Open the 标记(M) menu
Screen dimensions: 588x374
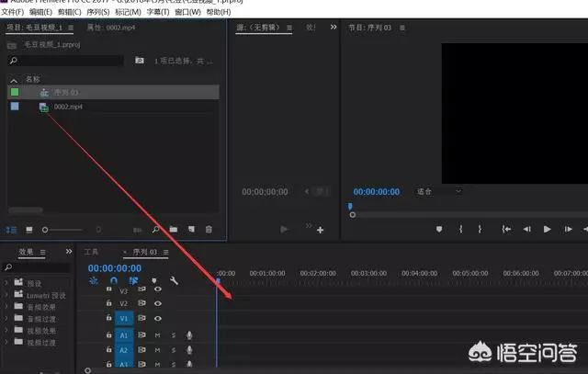click(128, 12)
